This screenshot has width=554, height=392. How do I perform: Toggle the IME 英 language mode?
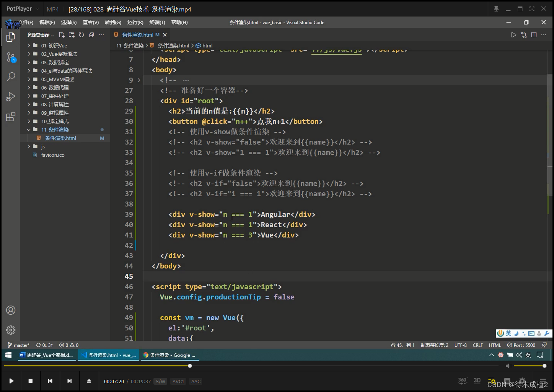(508, 333)
